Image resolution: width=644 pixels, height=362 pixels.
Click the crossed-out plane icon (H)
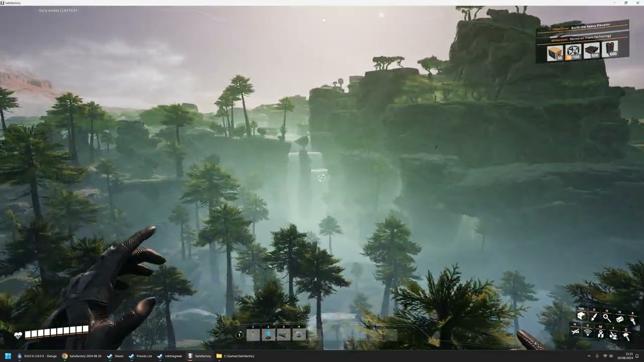tap(575, 332)
